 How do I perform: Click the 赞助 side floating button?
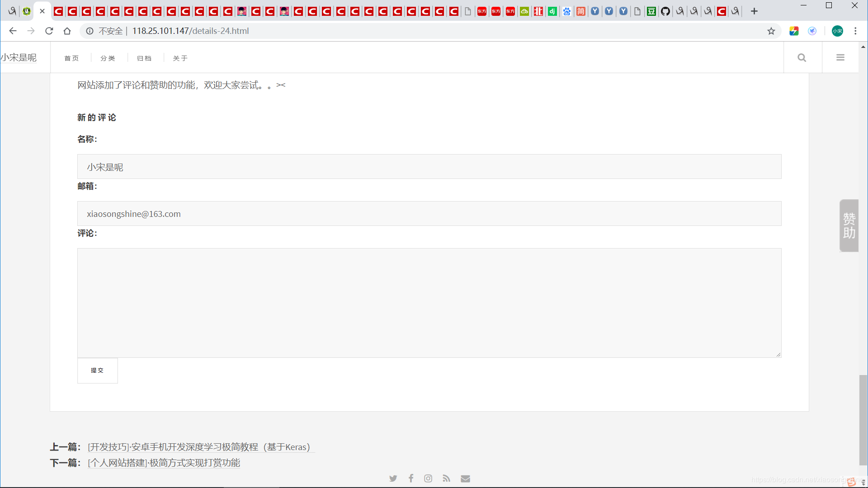pos(849,225)
